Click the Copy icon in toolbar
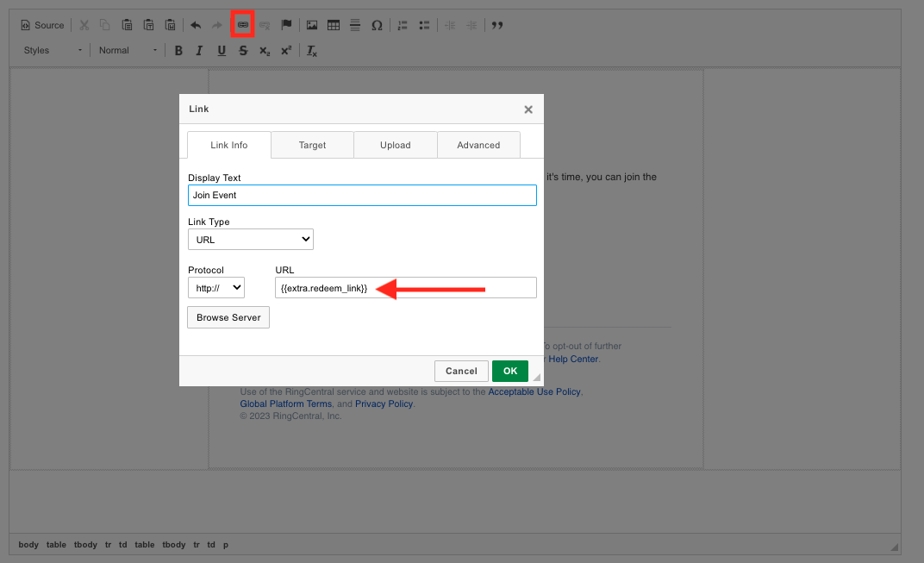Image resolution: width=924 pixels, height=563 pixels. click(105, 25)
